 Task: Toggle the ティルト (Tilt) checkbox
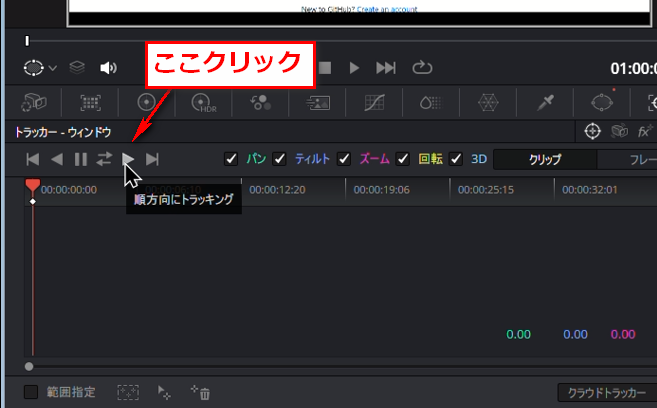pos(280,159)
